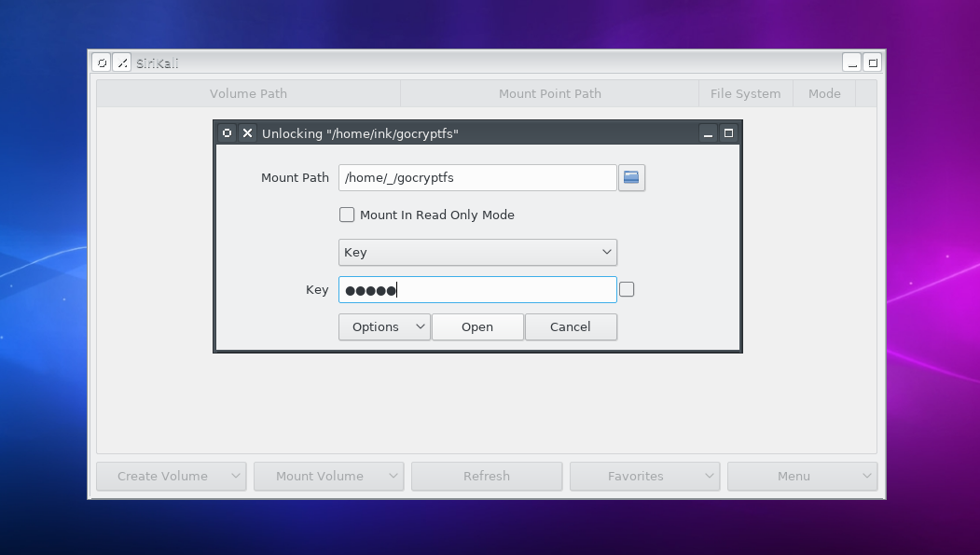Expand the Key type combo box

[x=477, y=252]
